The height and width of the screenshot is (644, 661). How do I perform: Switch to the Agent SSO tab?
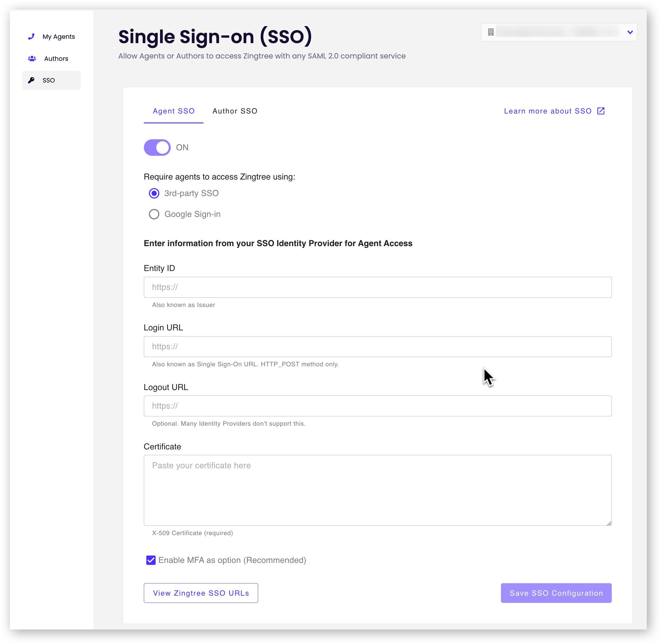(x=173, y=111)
